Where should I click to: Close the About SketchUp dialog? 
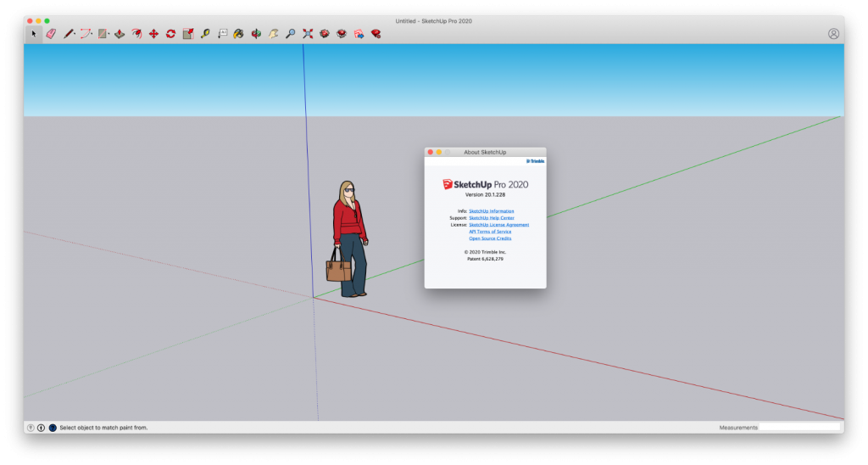[x=430, y=152]
